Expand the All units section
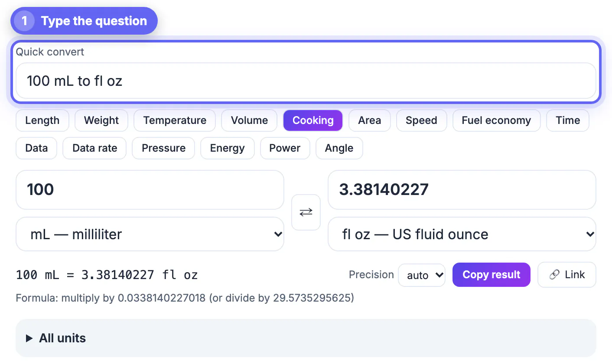This screenshot has width=612, height=364. coord(306,338)
